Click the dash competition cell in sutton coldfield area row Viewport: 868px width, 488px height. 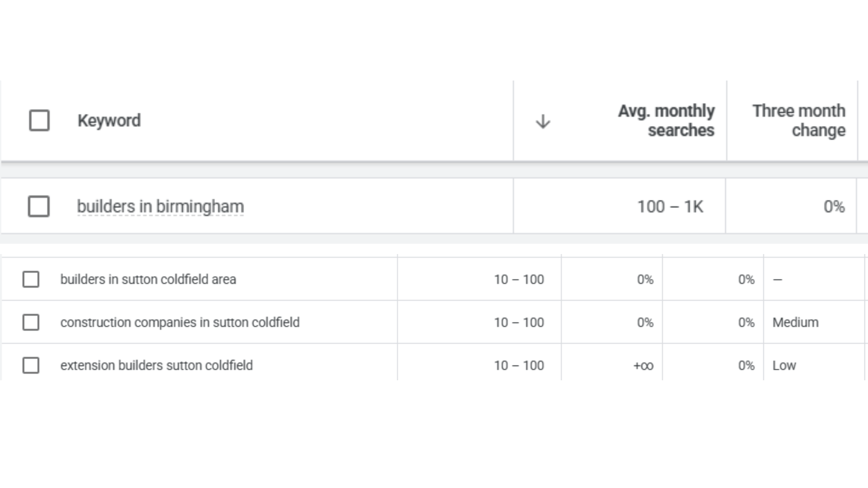(777, 279)
